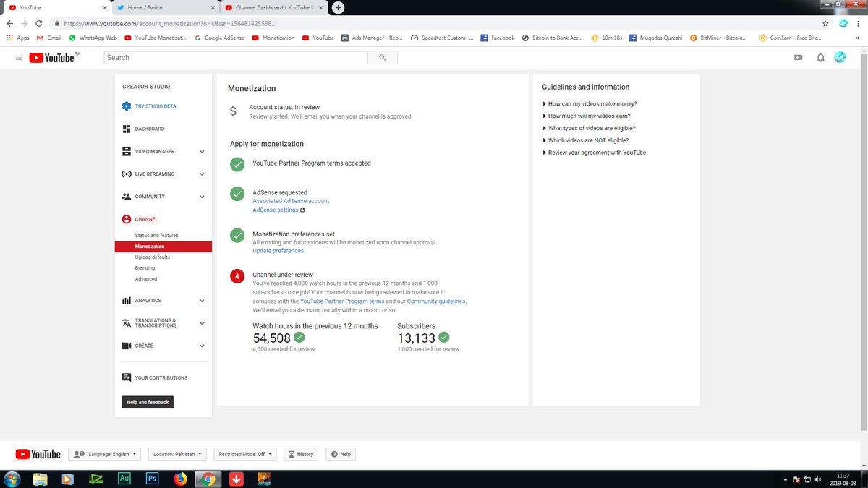This screenshot has height=488, width=868.
Task: Go back with the browser back arrow
Action: (9, 23)
